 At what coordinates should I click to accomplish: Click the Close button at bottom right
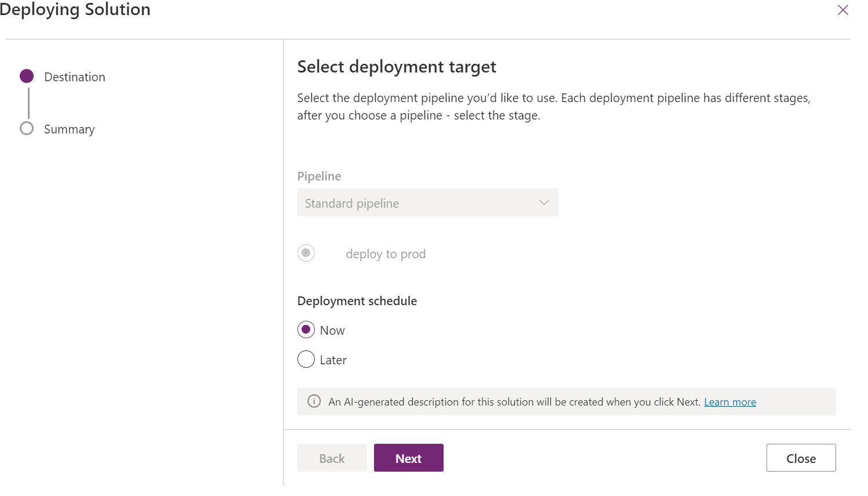[801, 458]
